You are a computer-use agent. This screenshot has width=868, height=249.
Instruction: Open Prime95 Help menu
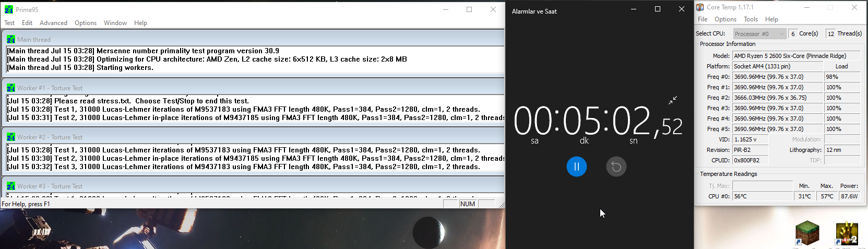pyautogui.click(x=140, y=23)
